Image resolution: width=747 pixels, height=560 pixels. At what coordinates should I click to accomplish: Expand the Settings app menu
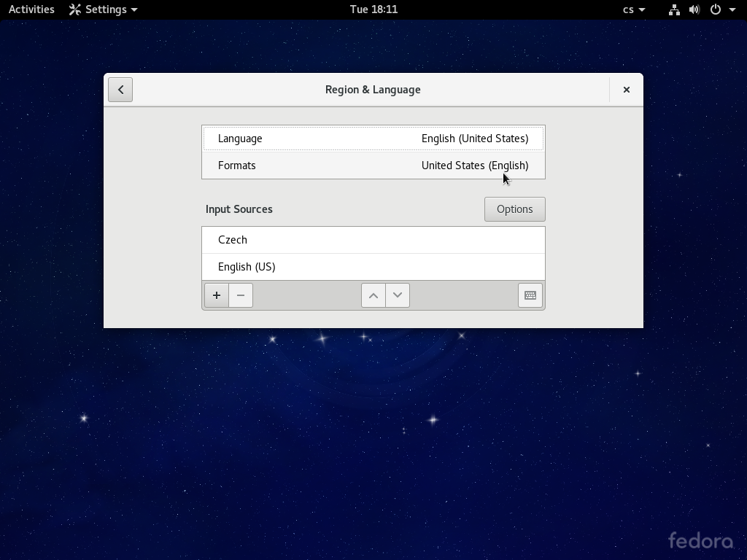(x=104, y=9)
